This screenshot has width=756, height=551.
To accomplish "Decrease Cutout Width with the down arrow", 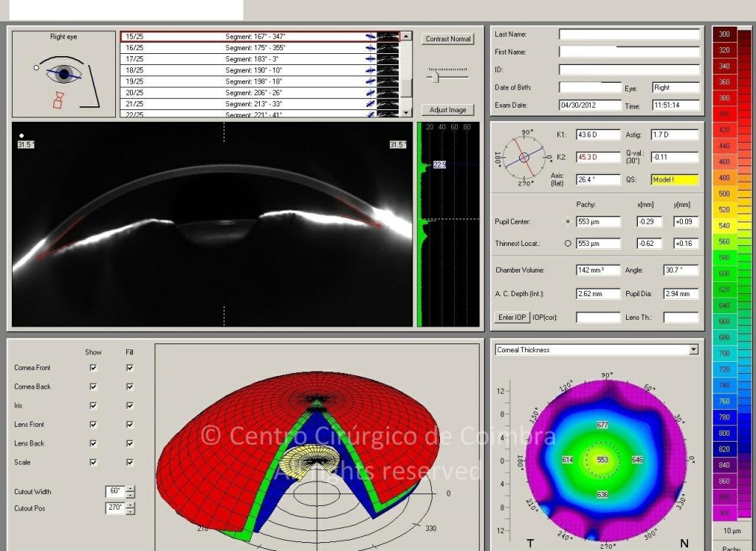I will tap(130, 495).
